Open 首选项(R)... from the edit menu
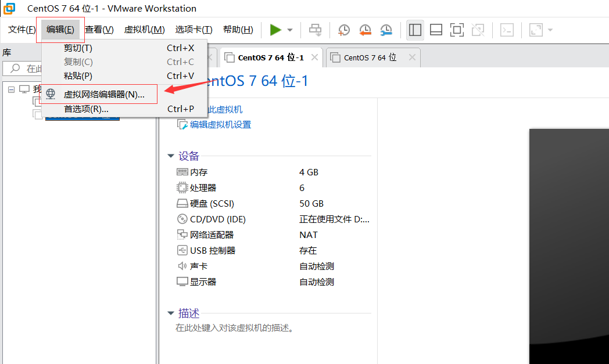This screenshot has height=364, width=609. (x=124, y=109)
